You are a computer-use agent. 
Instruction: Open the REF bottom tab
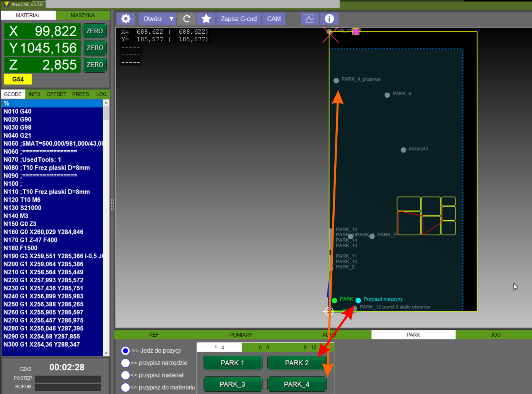[x=154, y=335]
